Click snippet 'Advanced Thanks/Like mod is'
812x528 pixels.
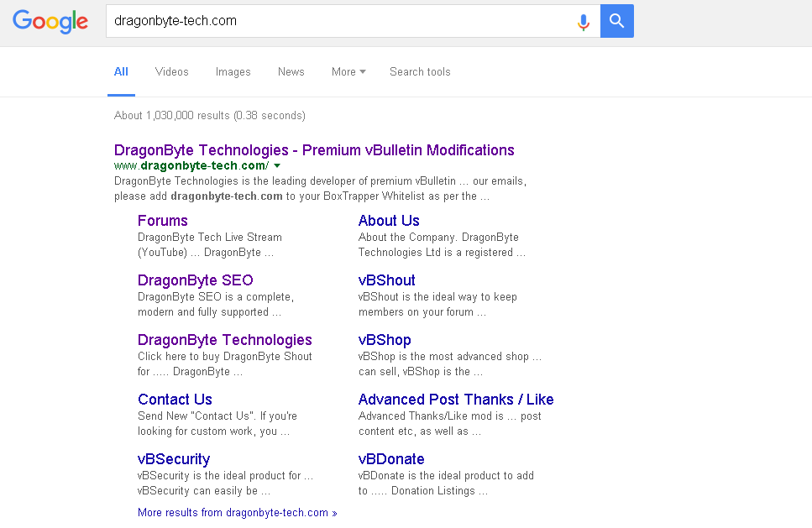click(431, 416)
